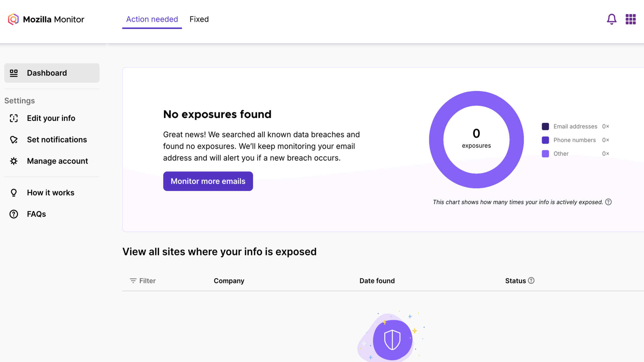The image size is (644, 362).
Task: Open the Dashboard page
Action: click(52, 73)
